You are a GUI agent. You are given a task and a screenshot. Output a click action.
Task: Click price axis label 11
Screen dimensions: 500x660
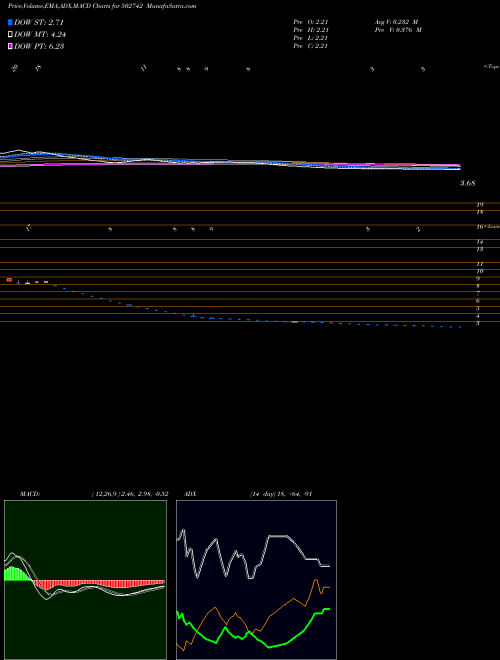point(479,264)
